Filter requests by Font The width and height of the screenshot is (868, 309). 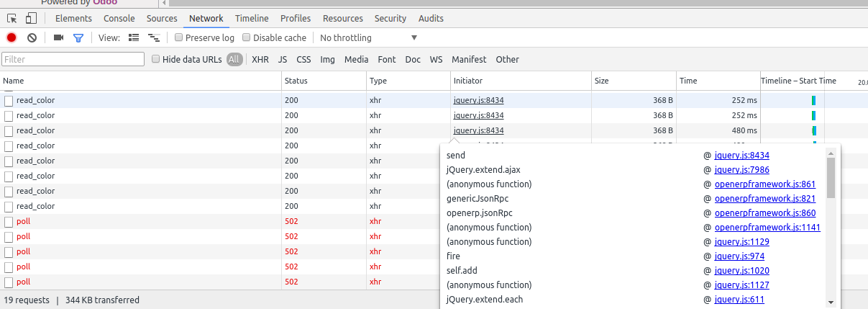387,59
